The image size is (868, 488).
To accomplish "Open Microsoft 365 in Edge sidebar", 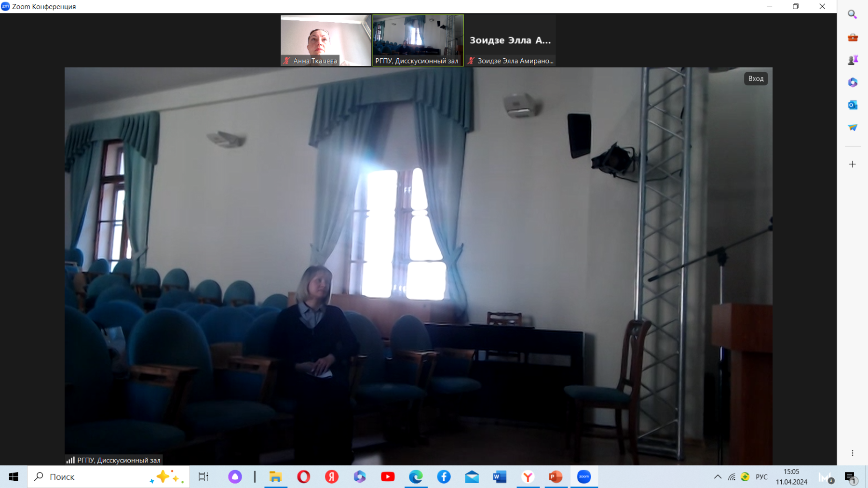I will pos(853,82).
